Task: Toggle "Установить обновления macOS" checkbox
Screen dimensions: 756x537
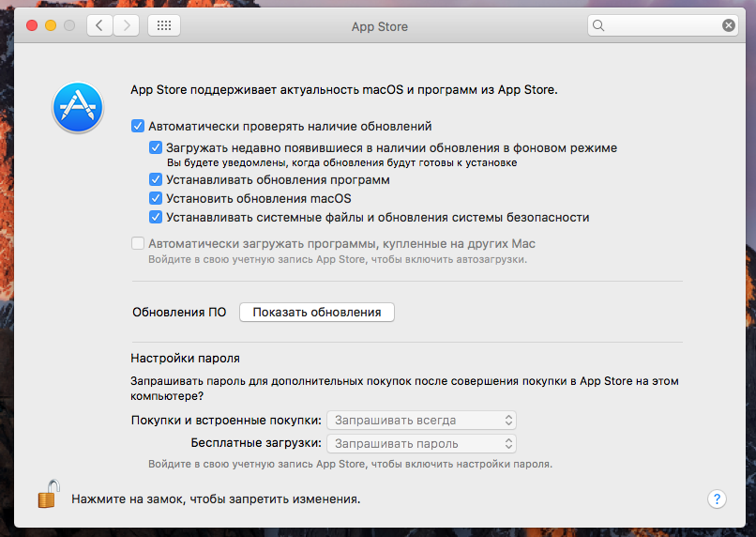Action: (156, 198)
